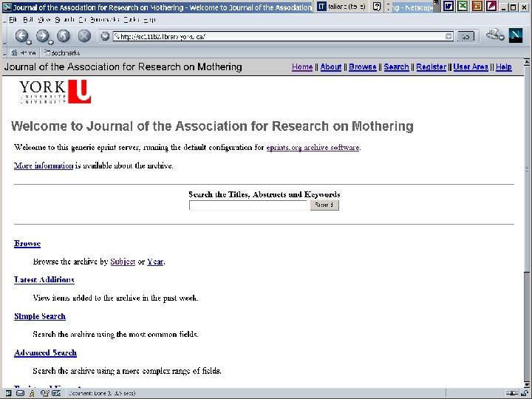Open Composer from the status bar icons
This screenshot has width=532, height=399.
tap(44, 393)
